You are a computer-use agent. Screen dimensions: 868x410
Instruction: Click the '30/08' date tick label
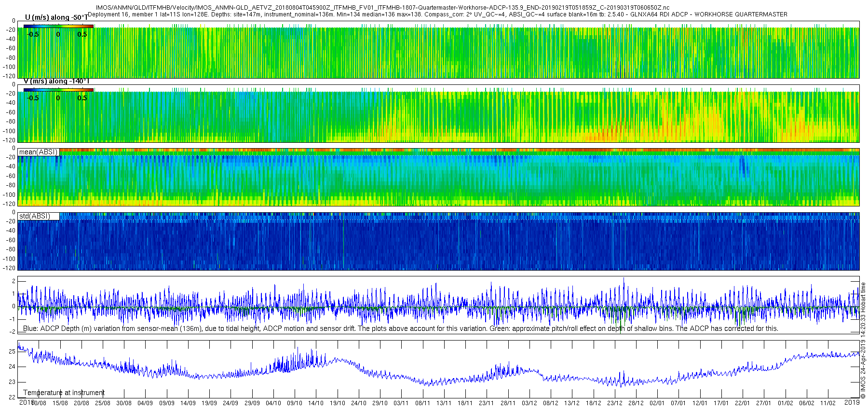(x=124, y=403)
